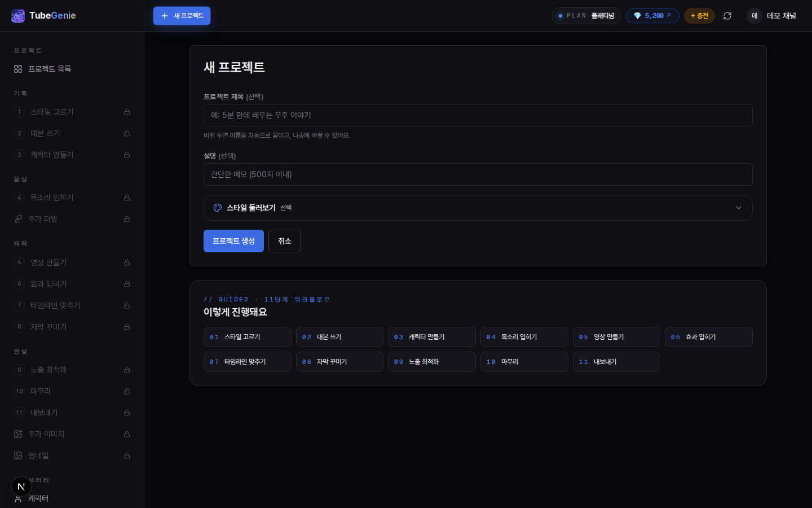812x508 pixels.
Task: Click the 06 효과 입히기 workflow card
Action: tap(709, 337)
